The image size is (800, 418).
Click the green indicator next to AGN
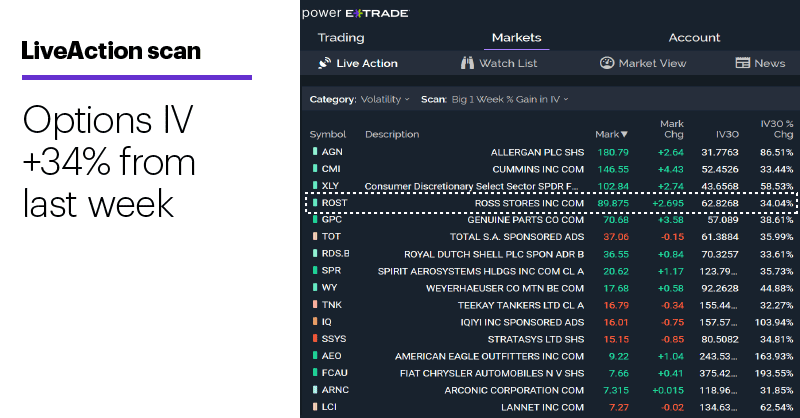pyautogui.click(x=315, y=152)
